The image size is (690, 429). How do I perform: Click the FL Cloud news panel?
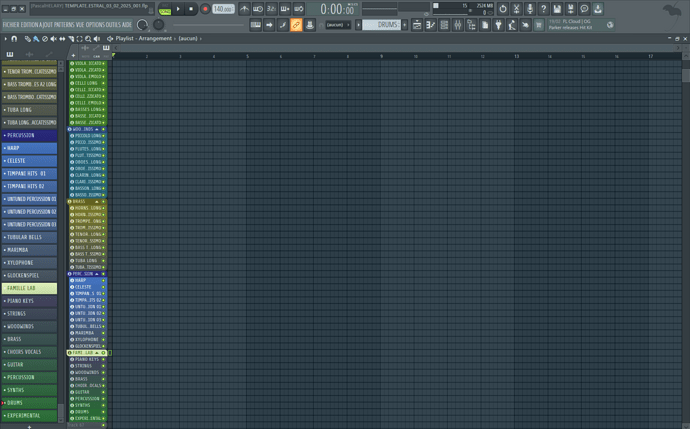[581, 25]
